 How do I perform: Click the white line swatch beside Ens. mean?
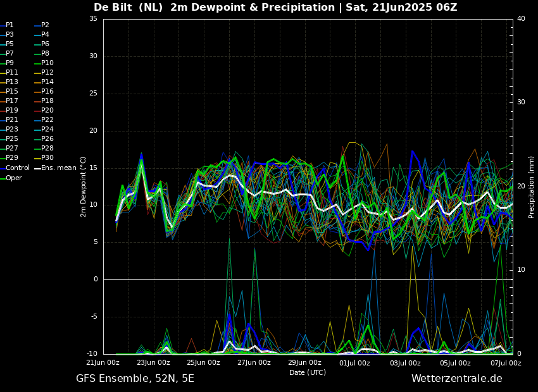coord(38,168)
